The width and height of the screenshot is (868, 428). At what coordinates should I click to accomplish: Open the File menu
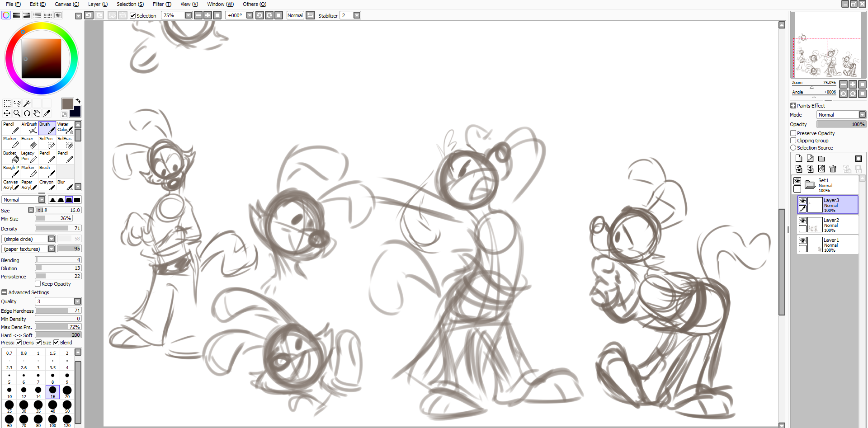point(13,4)
